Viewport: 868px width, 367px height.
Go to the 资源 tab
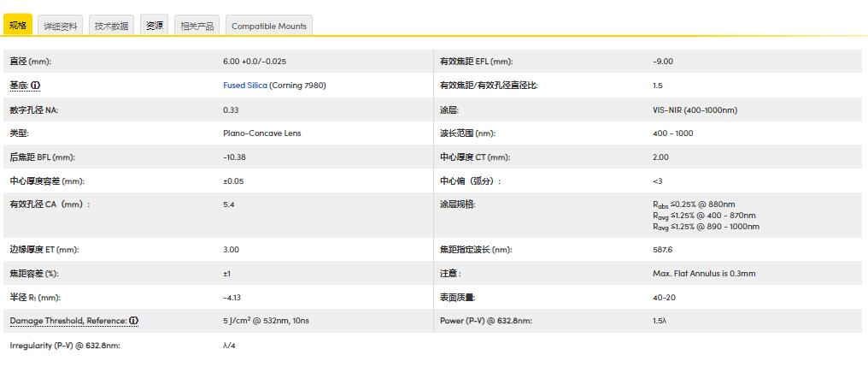pos(155,26)
